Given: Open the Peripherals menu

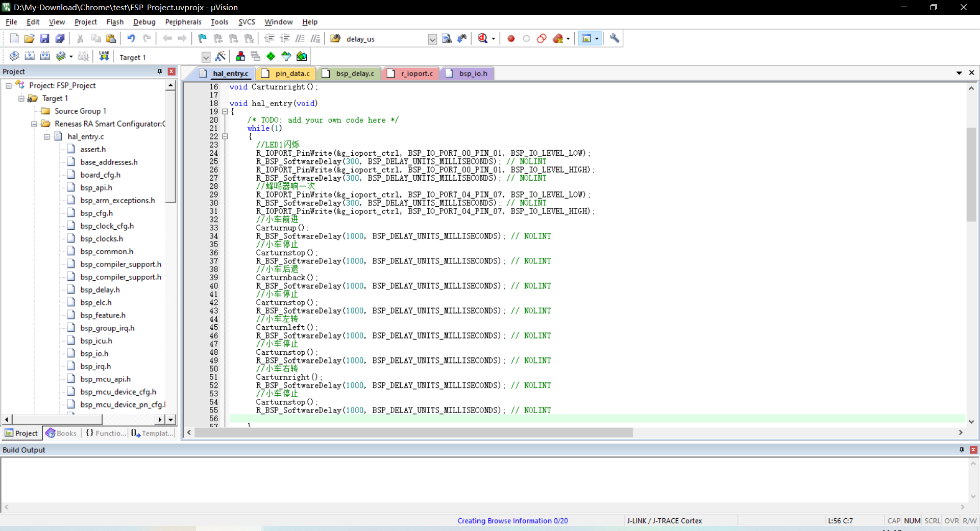Looking at the screenshot, I should [x=183, y=22].
